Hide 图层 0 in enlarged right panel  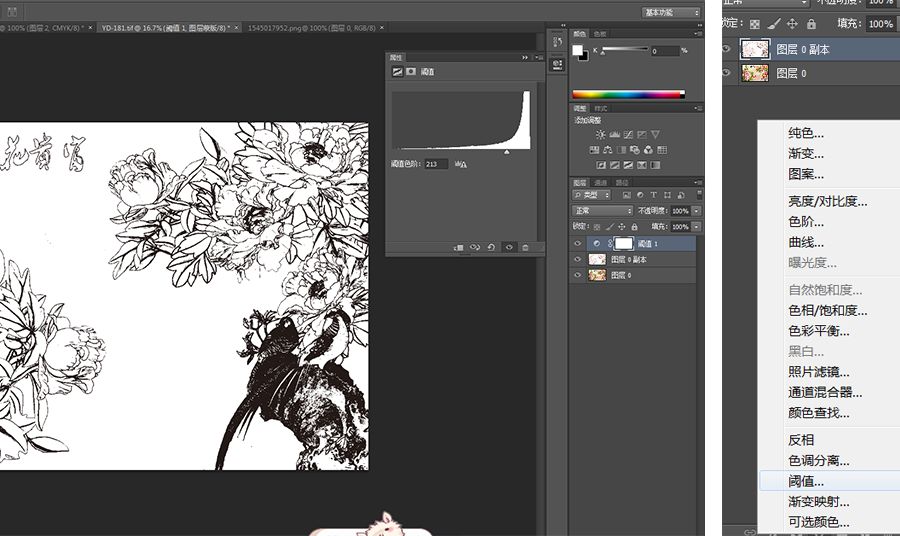(x=726, y=73)
